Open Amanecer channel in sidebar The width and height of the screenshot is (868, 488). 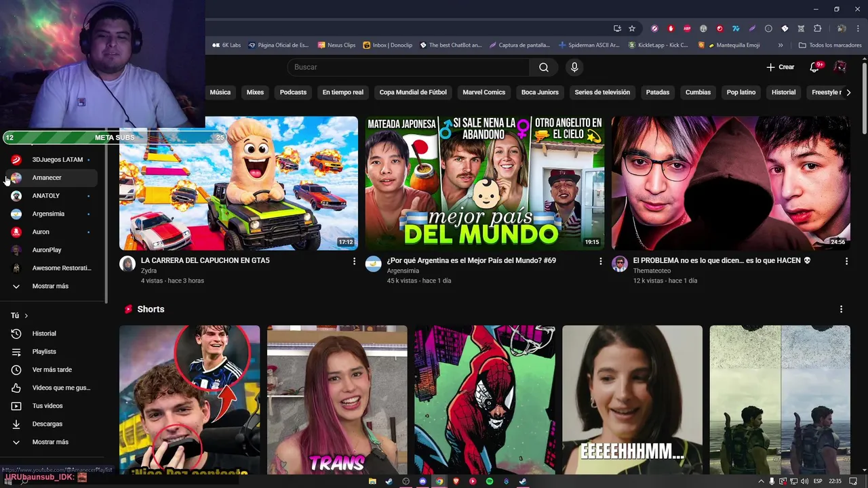point(53,178)
